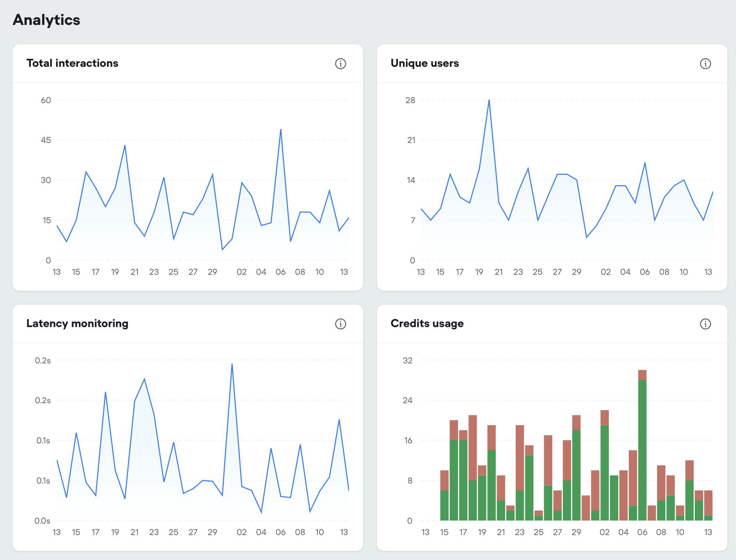Click the Total interactions info icon
736x560 pixels.
340,64
